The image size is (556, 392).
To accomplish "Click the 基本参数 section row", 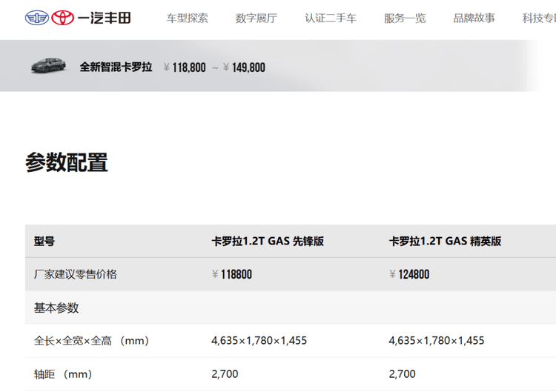I will pos(56,308).
